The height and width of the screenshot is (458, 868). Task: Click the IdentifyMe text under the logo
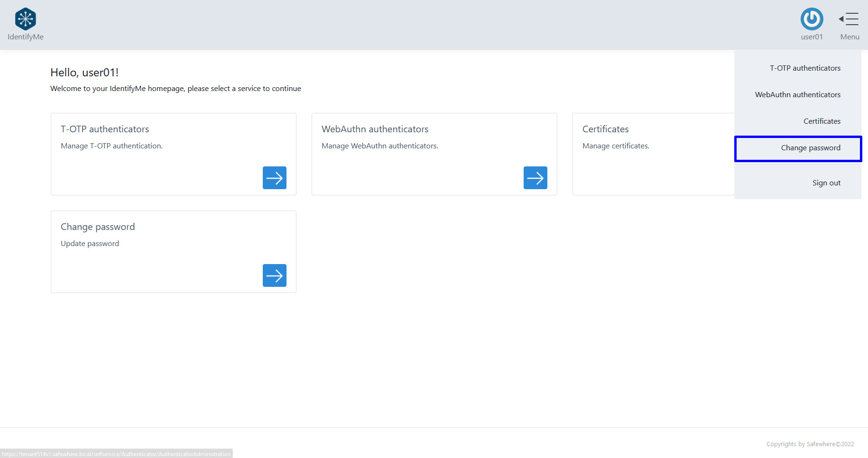(26, 37)
